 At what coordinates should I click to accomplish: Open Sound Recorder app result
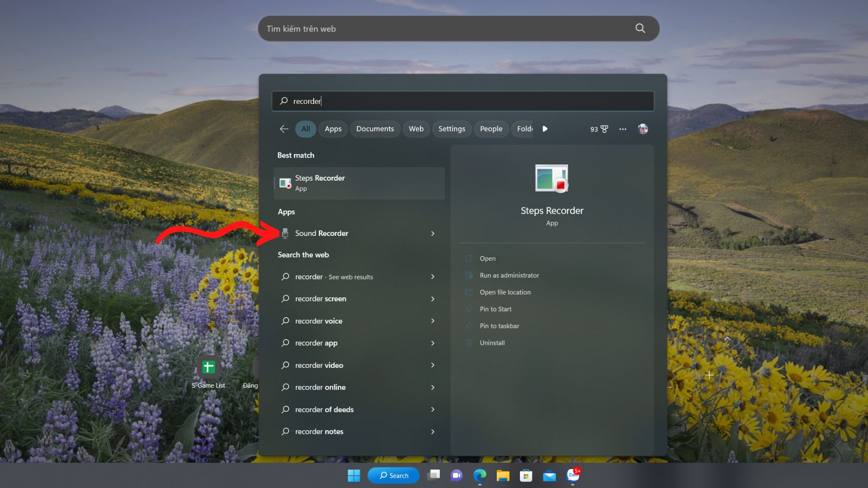(359, 233)
